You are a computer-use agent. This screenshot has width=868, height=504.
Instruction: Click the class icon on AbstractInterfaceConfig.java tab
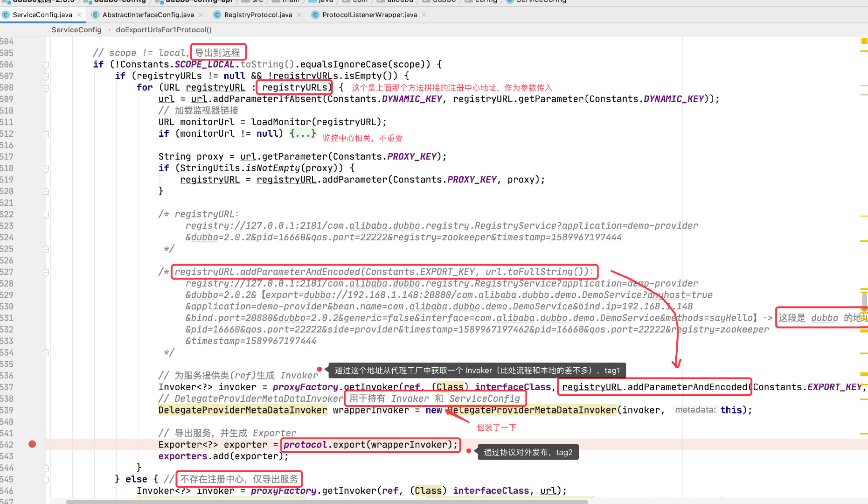[x=95, y=15]
